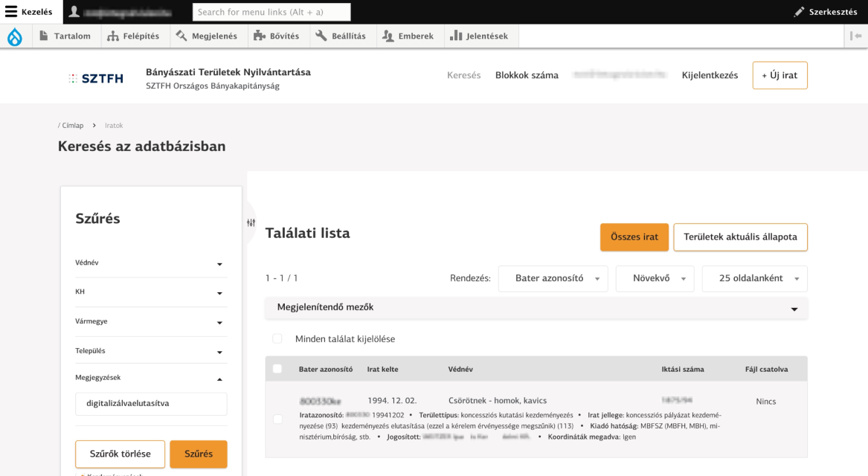This screenshot has height=476, width=868.
Task: Click the filter sliders icon beside Szűrés panel
Action: coord(251,222)
